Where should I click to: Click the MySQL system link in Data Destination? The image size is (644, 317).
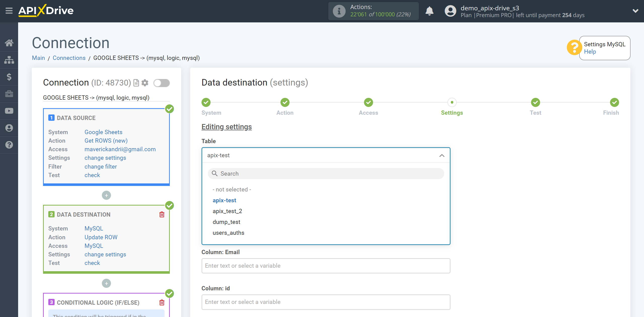point(94,228)
